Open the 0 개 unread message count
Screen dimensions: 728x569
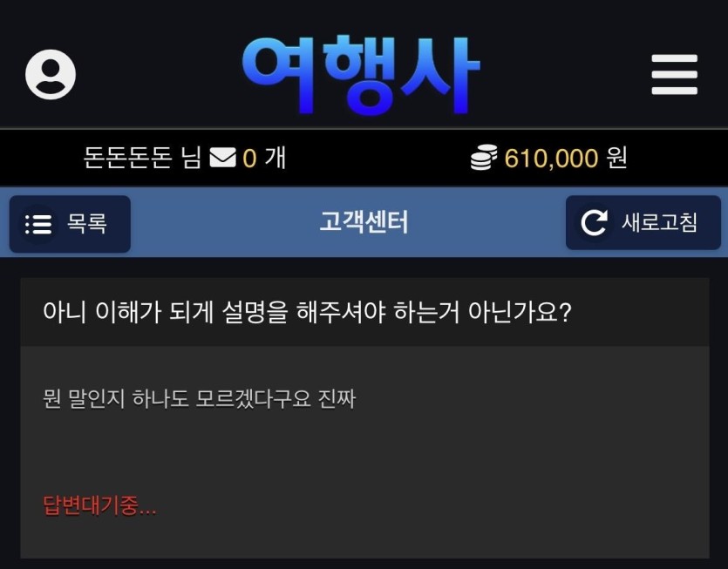click(263, 158)
